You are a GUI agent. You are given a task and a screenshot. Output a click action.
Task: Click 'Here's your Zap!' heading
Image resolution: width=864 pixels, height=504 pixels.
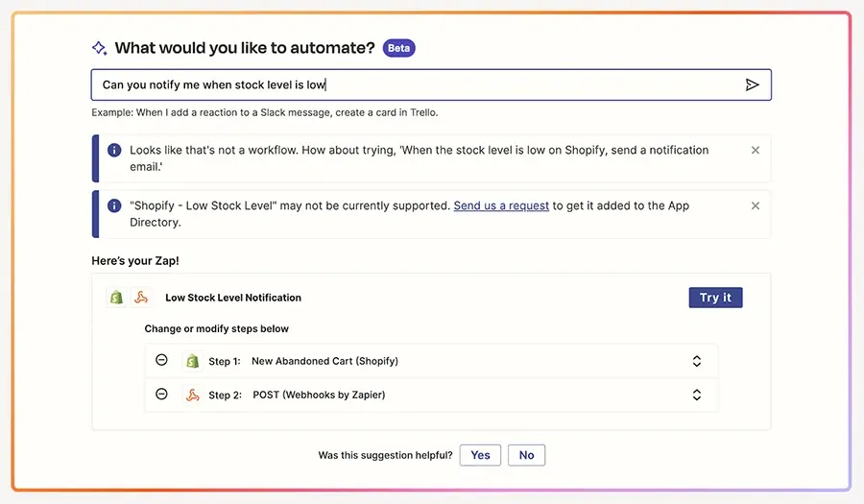135,261
